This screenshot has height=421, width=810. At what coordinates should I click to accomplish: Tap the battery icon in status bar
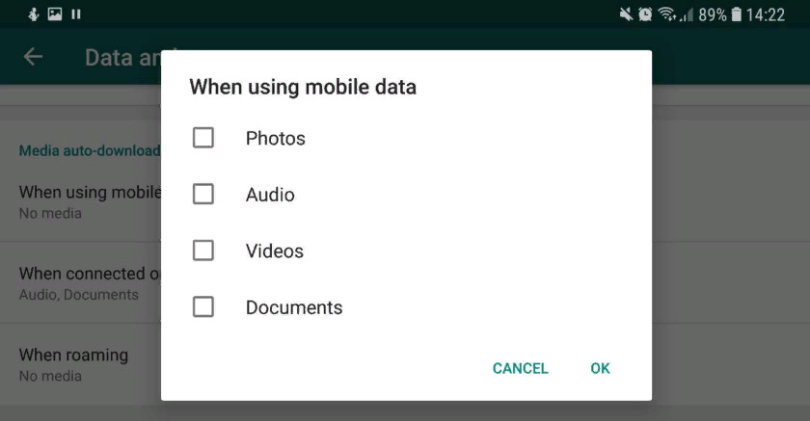(x=737, y=14)
